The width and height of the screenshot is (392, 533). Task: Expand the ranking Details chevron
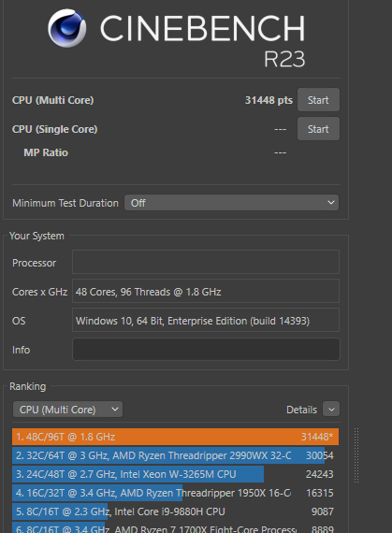[x=331, y=410]
